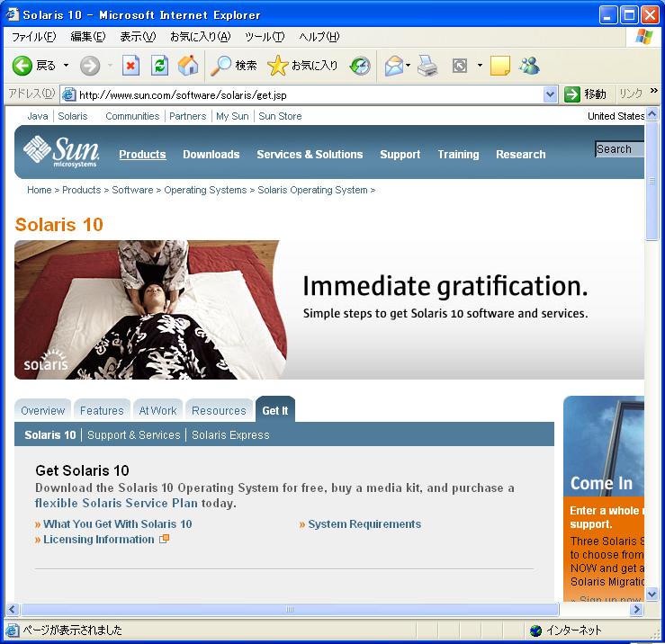The height and width of the screenshot is (644, 665).
Task: Open the Licensing Information link
Action: 99,540
